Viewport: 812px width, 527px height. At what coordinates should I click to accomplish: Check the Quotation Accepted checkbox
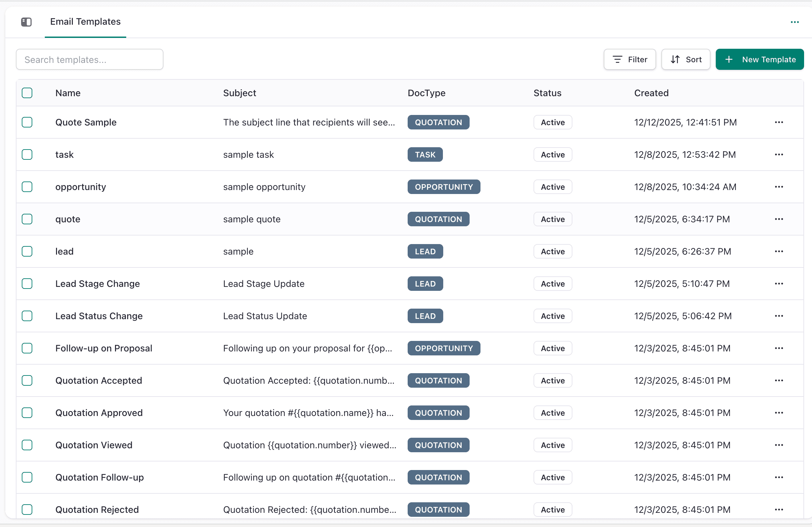tap(27, 381)
